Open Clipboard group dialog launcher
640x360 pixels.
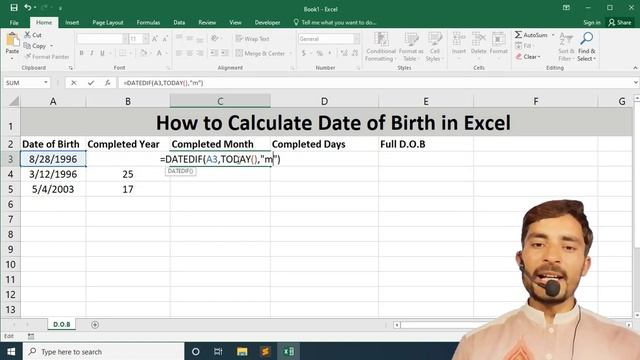tap(71, 68)
